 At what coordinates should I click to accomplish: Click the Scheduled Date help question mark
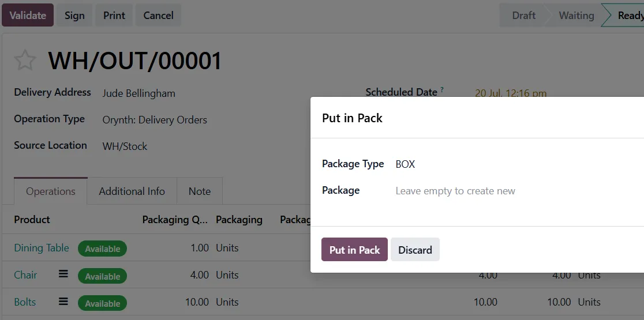pyautogui.click(x=442, y=89)
